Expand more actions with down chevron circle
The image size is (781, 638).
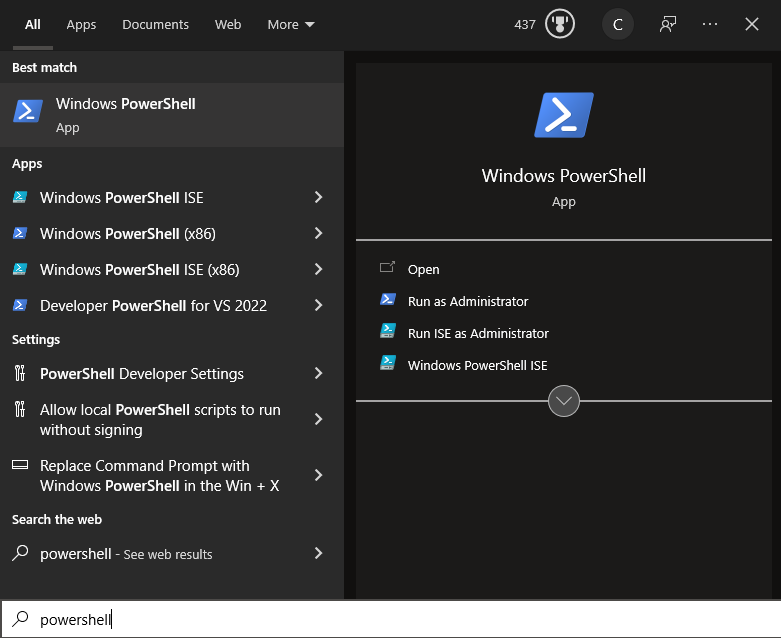(564, 401)
